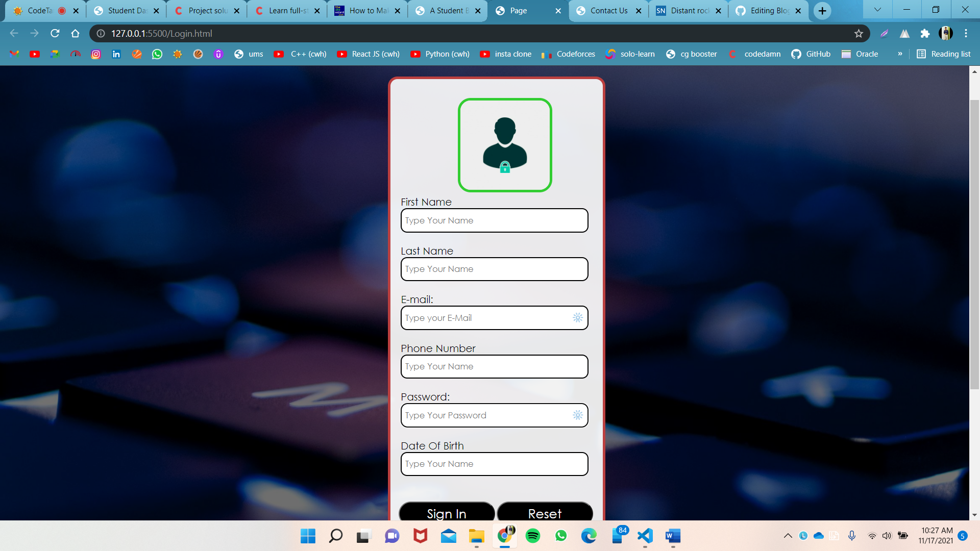Show hidden system tray icons

788,536
